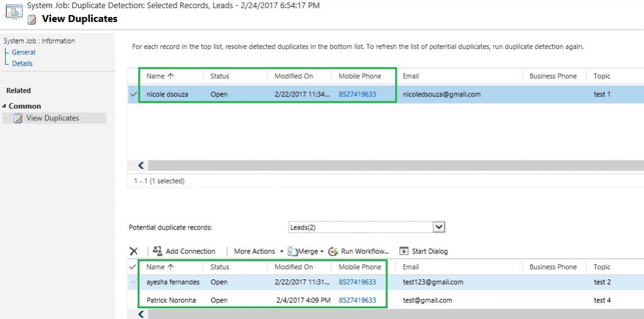Click Patrick Noronha's mobile phone link

point(357,300)
